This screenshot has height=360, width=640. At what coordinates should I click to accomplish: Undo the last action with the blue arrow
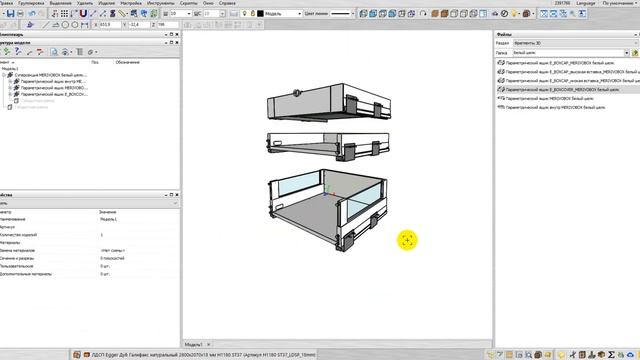pos(32,13)
